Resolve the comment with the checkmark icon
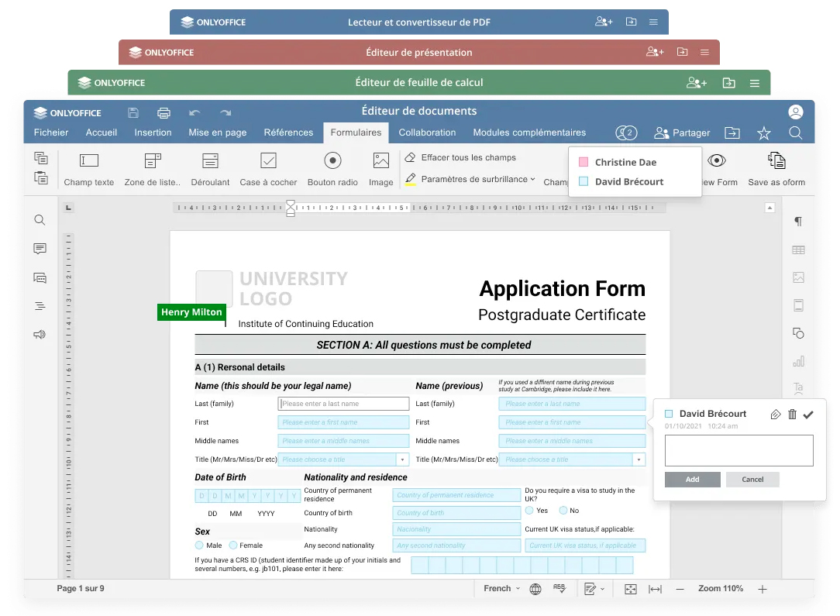Image resolution: width=840 pixels, height=616 pixels. [x=808, y=414]
